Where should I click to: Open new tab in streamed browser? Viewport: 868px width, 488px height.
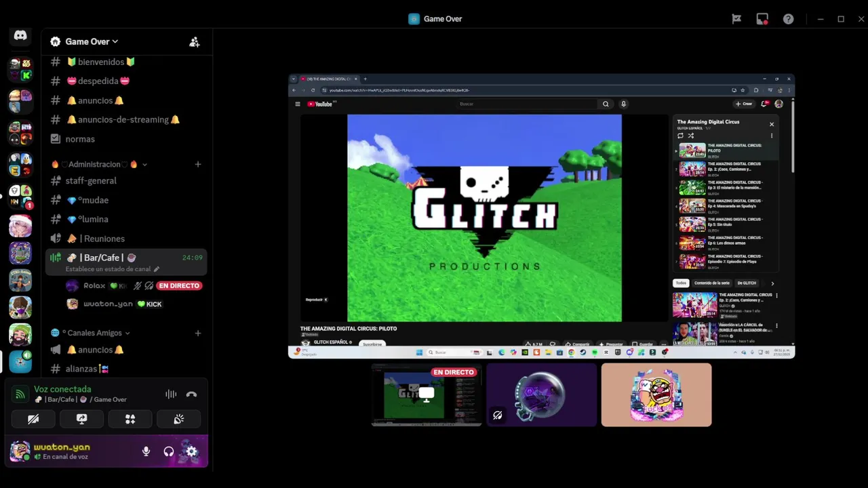(x=365, y=79)
